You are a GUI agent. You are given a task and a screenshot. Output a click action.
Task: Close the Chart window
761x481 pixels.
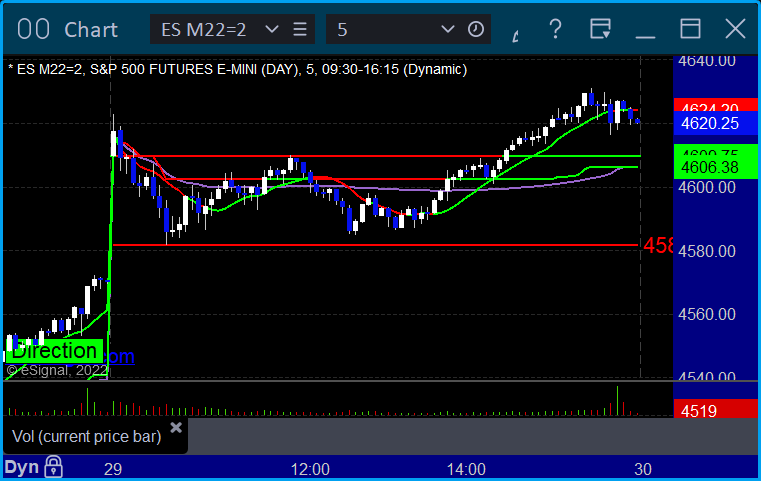point(735,29)
